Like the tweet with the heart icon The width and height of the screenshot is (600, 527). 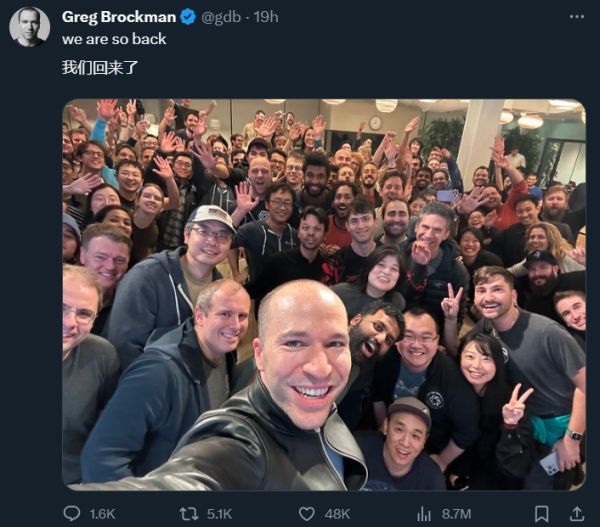pyautogui.click(x=307, y=514)
